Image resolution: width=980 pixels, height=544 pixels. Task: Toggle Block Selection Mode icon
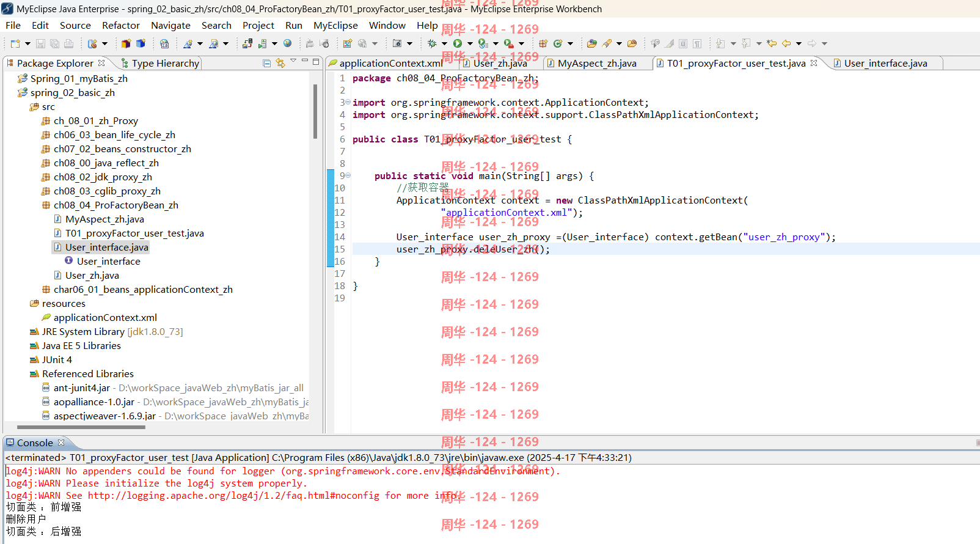click(x=683, y=43)
